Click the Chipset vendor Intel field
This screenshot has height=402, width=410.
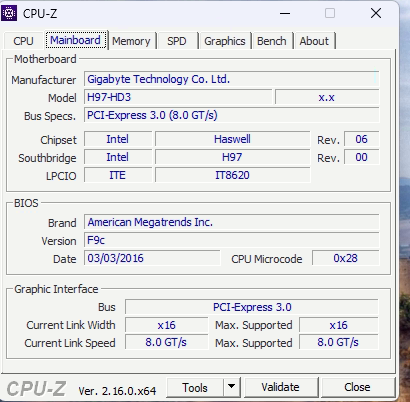(x=118, y=139)
